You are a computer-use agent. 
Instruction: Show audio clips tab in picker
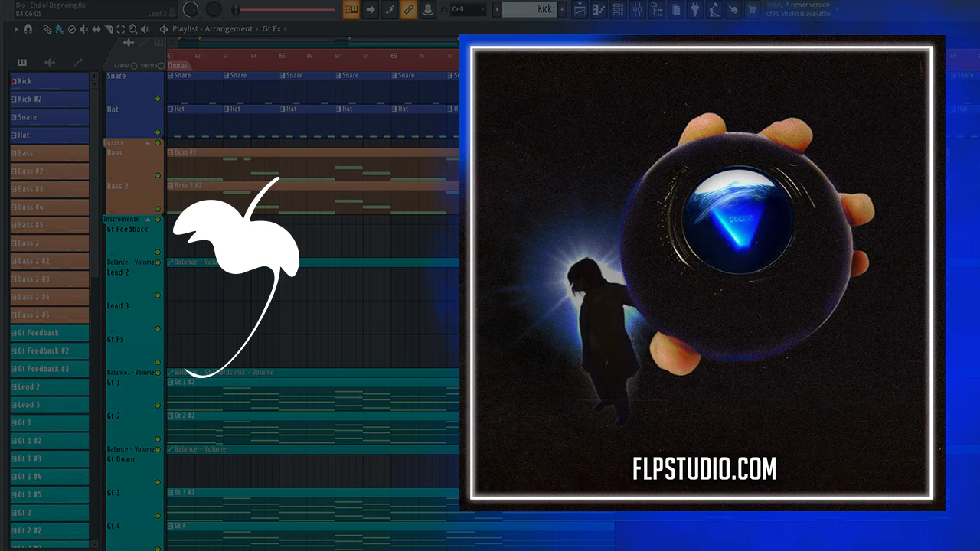pos(50,63)
